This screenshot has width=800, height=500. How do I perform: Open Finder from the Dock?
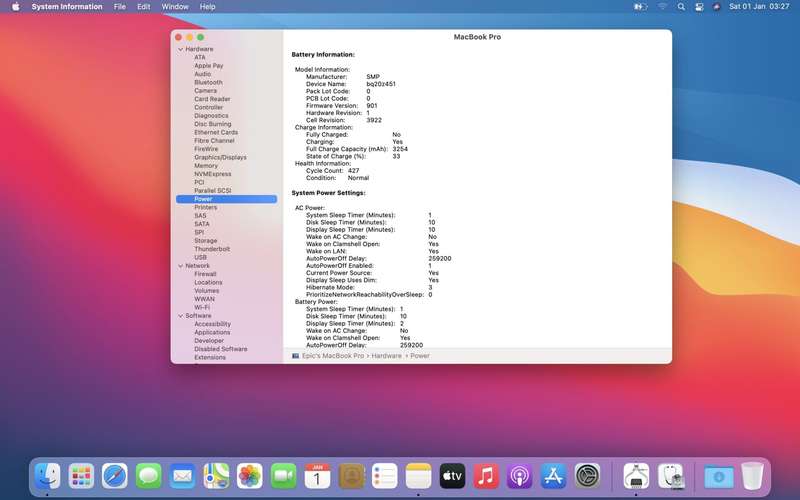click(47, 476)
